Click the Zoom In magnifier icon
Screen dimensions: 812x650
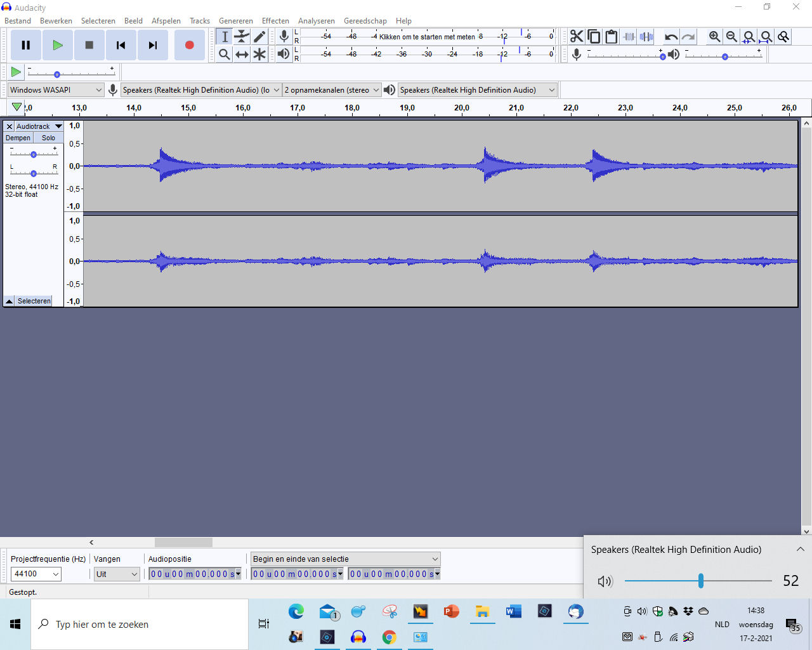[714, 37]
